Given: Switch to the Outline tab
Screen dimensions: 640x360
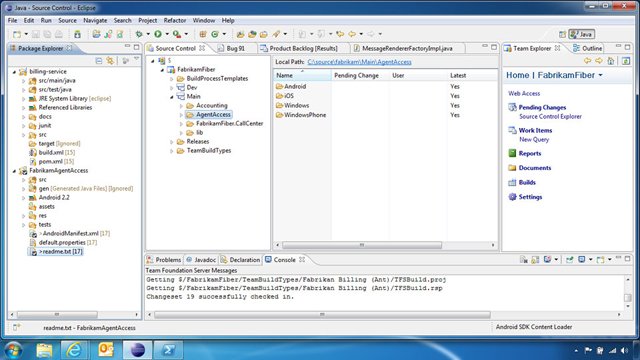Looking at the screenshot, I should click(587, 48).
